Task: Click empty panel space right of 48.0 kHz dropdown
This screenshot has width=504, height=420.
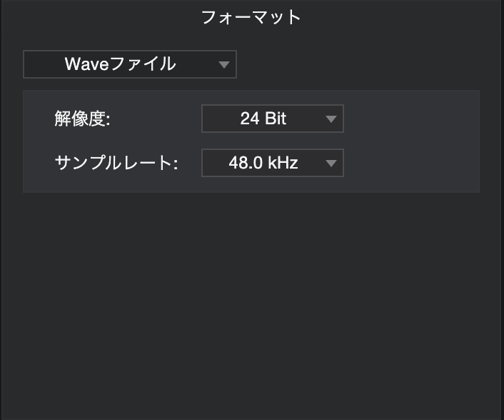Action: (x=410, y=163)
